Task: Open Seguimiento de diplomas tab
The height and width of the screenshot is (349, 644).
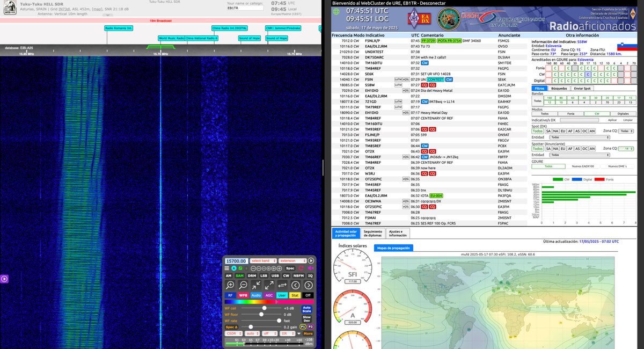Action: (372, 233)
